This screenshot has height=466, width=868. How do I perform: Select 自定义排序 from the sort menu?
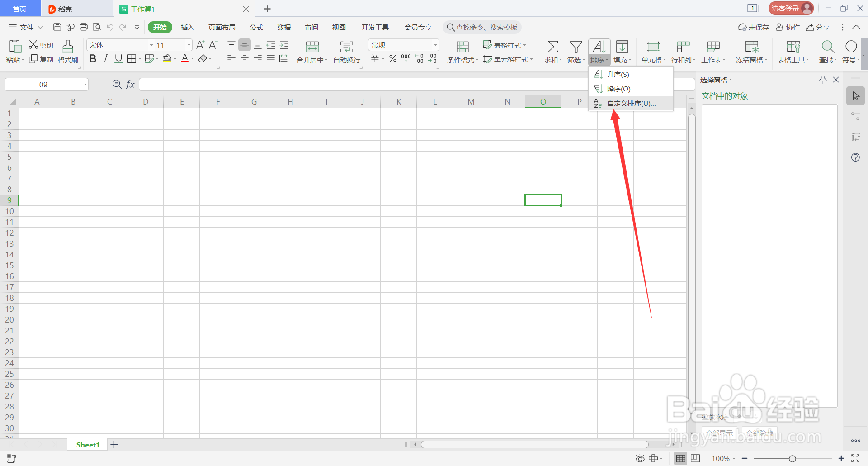point(631,104)
